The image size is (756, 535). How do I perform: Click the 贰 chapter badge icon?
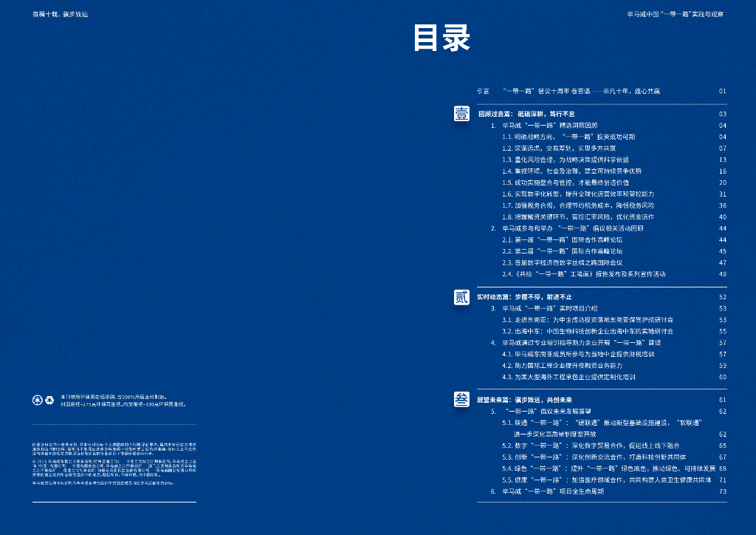tap(461, 297)
